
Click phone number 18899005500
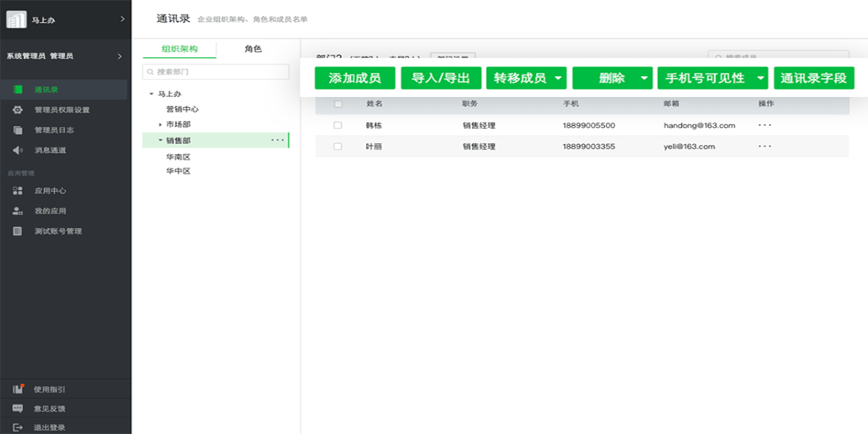tap(589, 125)
